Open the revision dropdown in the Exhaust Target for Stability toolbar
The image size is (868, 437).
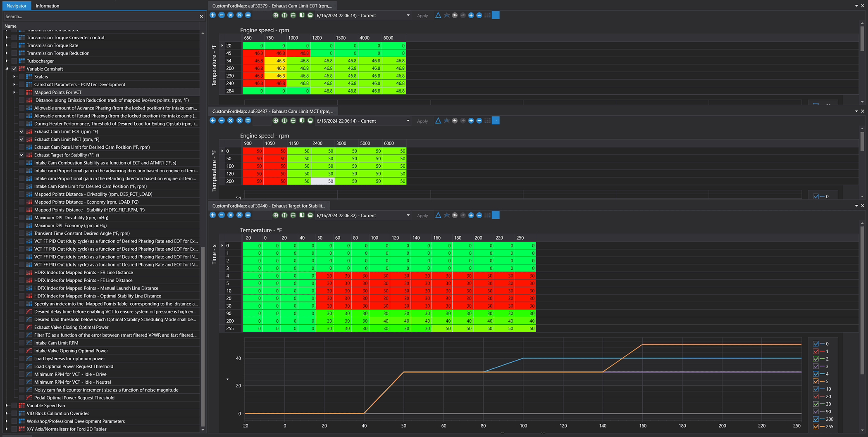pos(408,216)
